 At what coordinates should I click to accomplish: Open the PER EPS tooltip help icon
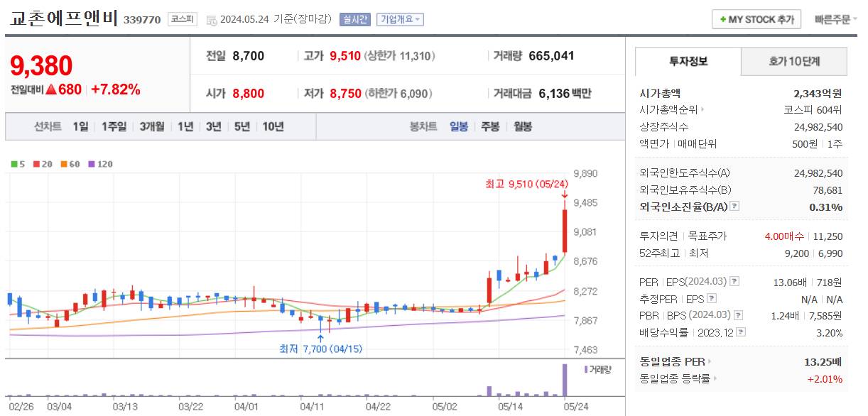(x=734, y=283)
